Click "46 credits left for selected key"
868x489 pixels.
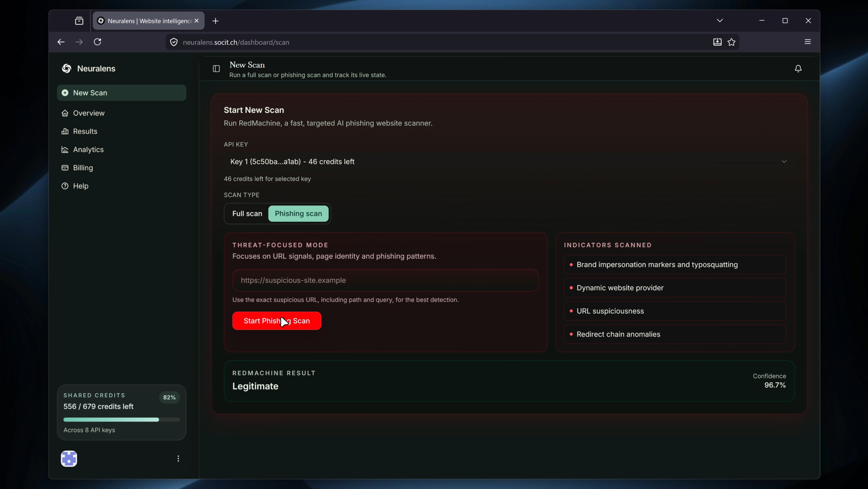(x=267, y=179)
